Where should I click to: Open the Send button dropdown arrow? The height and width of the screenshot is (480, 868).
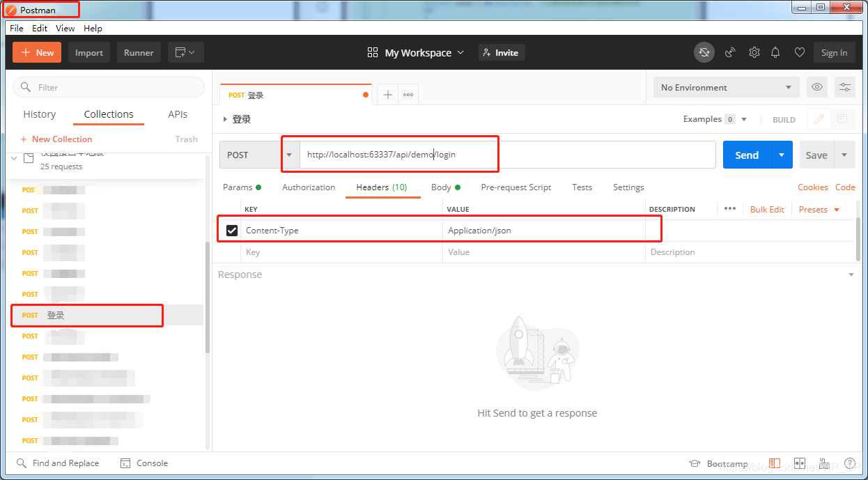coord(782,155)
